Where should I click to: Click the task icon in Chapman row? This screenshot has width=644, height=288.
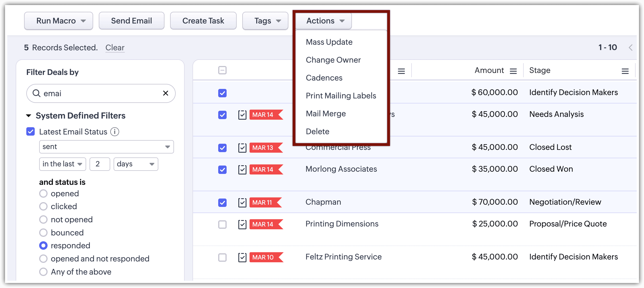242,202
